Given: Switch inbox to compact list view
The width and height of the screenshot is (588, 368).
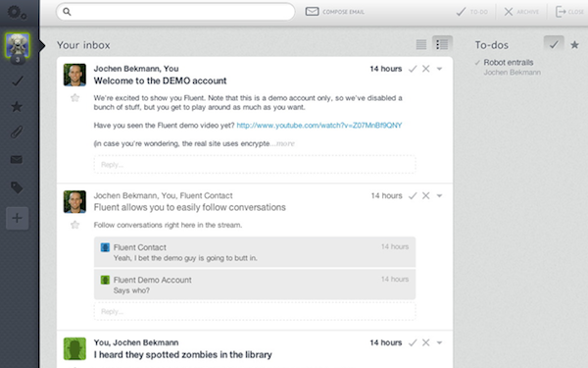Looking at the screenshot, I should coord(421,45).
